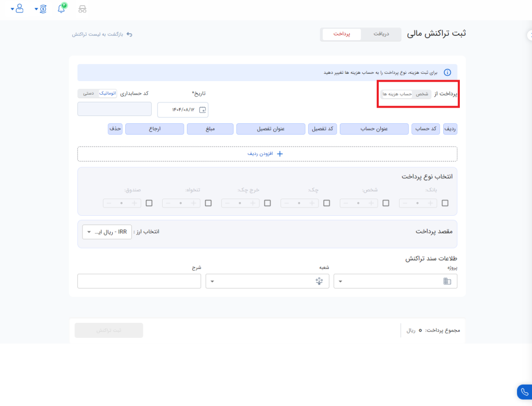Add a new row with افزودن ردیف
The height and width of the screenshot is (406, 532).
point(267,154)
